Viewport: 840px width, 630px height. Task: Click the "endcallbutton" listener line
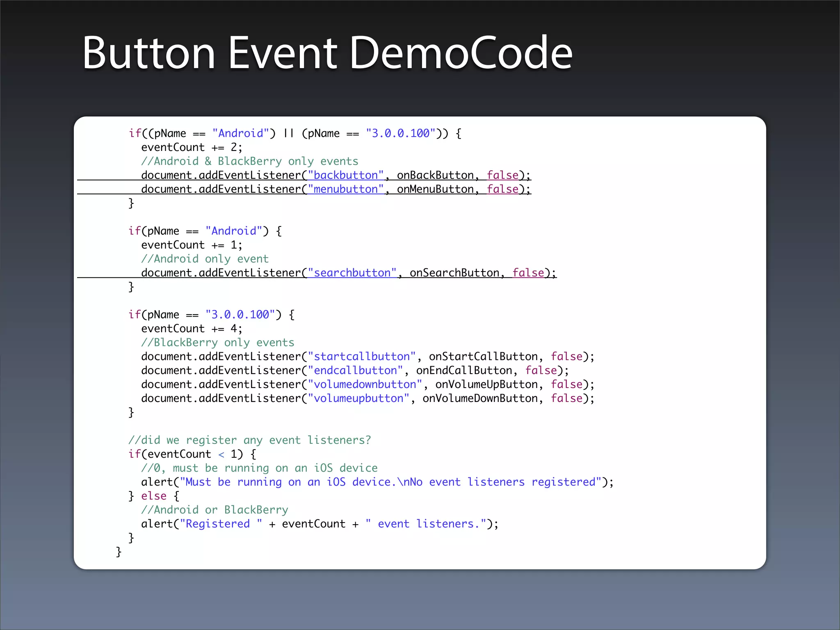click(355, 370)
